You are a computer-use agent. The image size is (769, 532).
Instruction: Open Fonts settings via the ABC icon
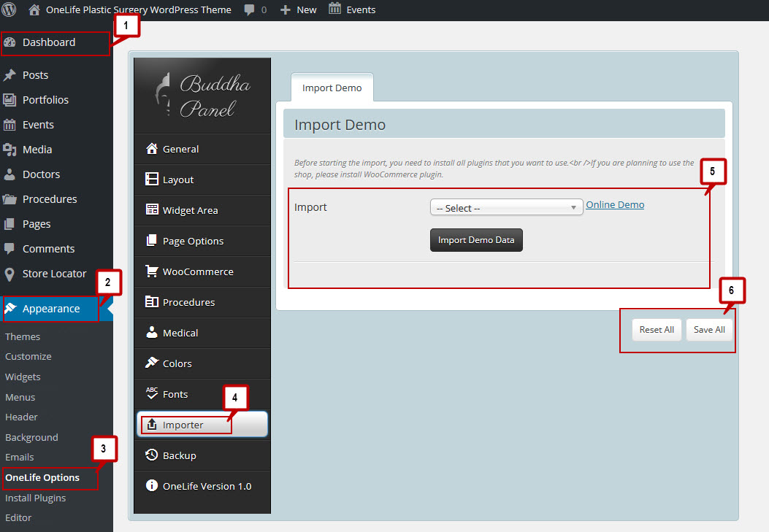[x=152, y=394]
